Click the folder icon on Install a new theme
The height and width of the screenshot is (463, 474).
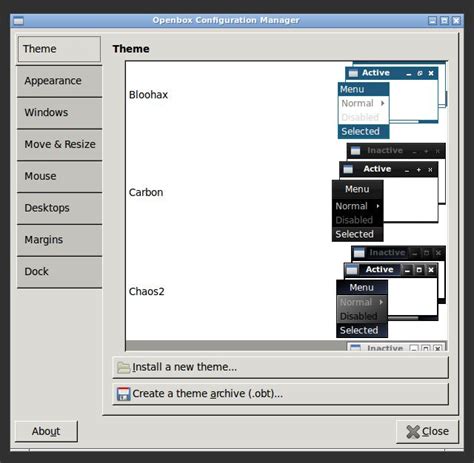[x=124, y=367]
